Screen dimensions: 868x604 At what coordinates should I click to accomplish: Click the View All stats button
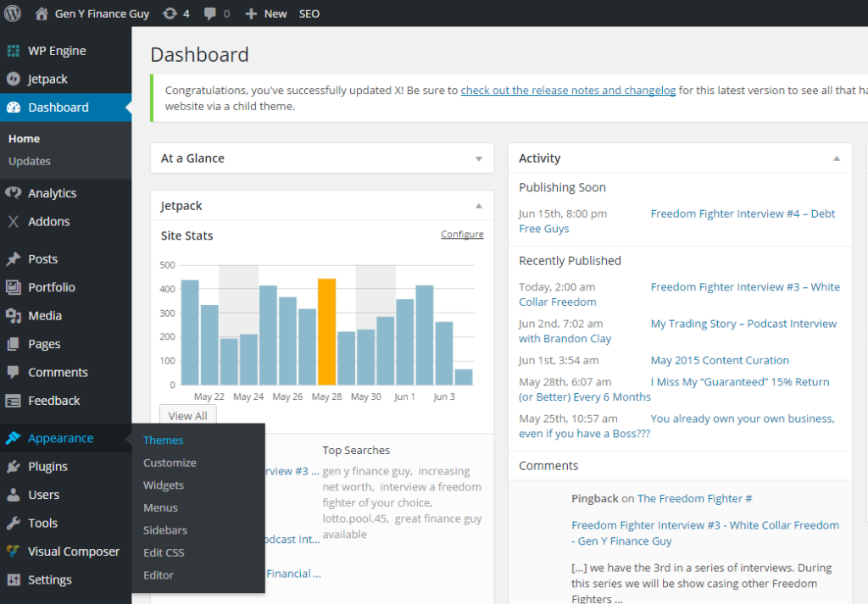(187, 415)
